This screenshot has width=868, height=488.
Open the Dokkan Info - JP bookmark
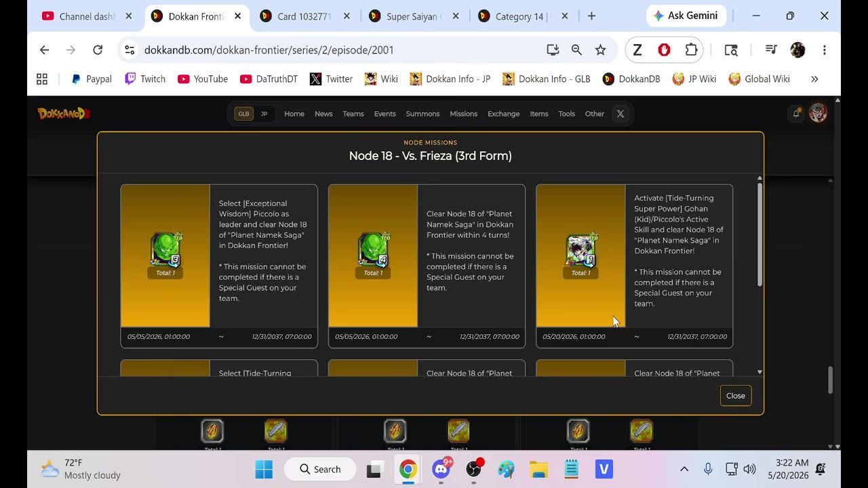point(450,79)
